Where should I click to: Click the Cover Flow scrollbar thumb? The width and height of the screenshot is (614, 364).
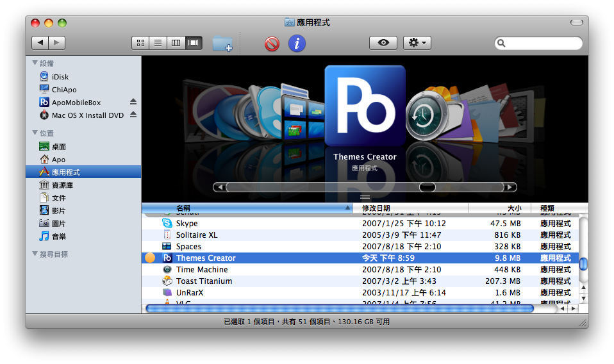(427, 187)
